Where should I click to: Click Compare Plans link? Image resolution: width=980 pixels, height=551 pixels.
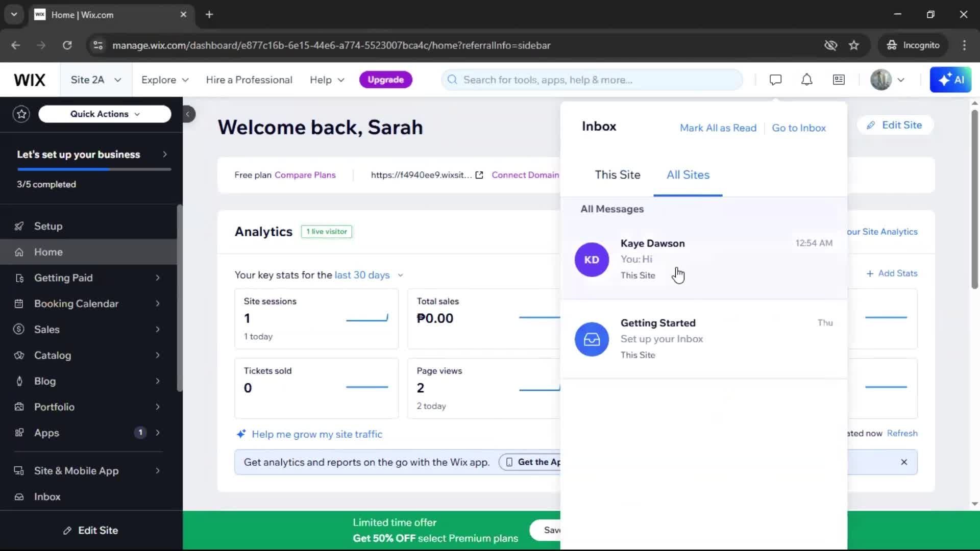pos(305,175)
